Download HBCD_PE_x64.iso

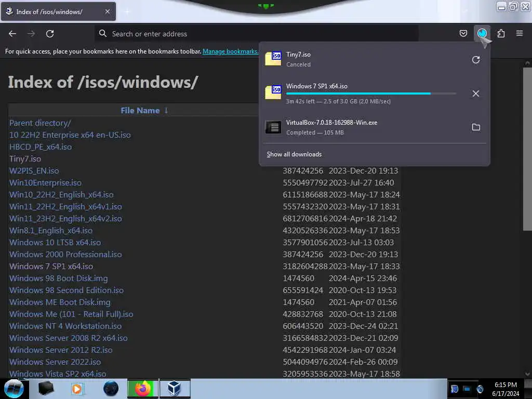(x=41, y=147)
